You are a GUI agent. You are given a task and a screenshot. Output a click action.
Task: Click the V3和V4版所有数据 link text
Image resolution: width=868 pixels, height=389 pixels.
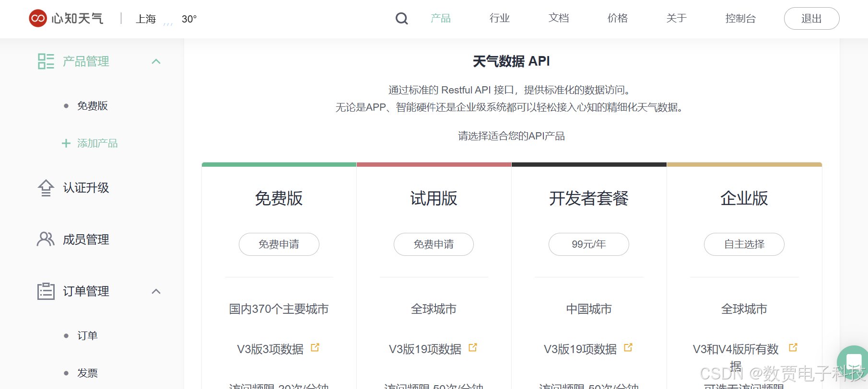pyautogui.click(x=736, y=357)
